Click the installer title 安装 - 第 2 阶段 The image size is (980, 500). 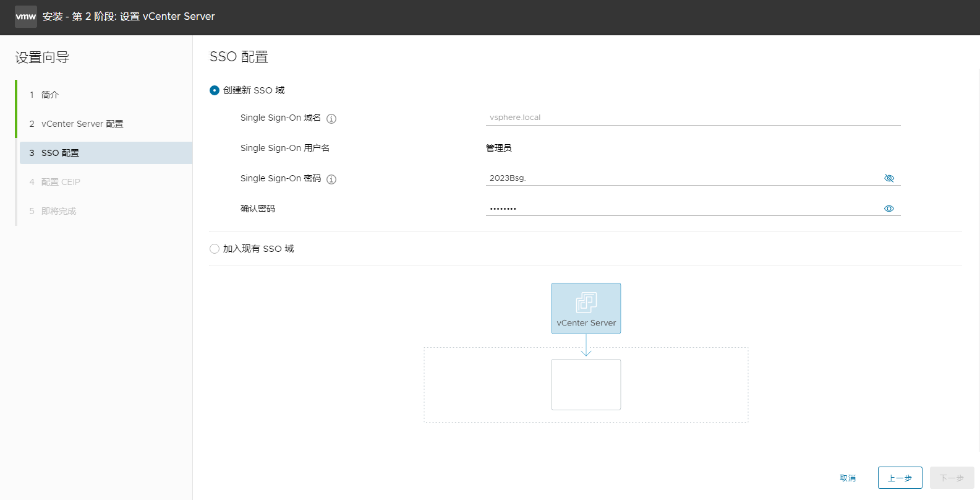point(129,17)
